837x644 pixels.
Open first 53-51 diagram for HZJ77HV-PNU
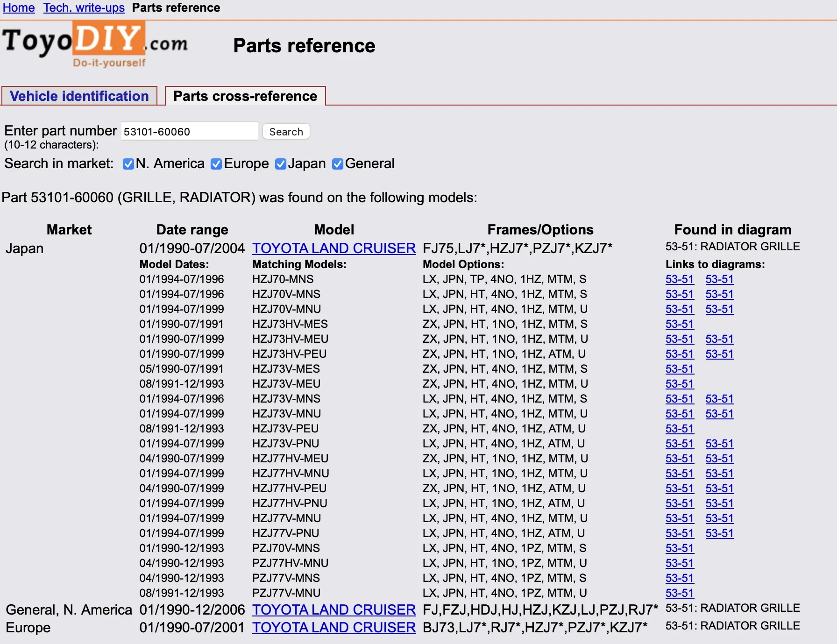click(680, 503)
